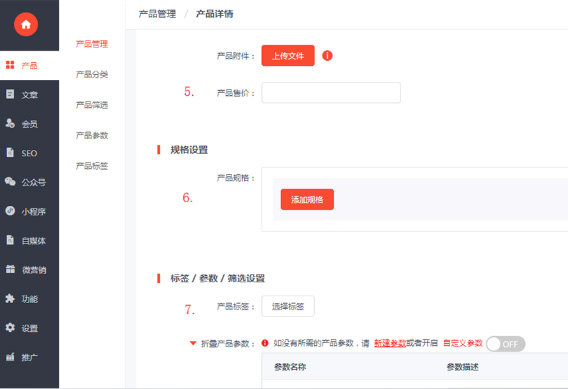The height and width of the screenshot is (389, 568).
Task: Open 产品分类 submenu item
Action: tap(92, 75)
